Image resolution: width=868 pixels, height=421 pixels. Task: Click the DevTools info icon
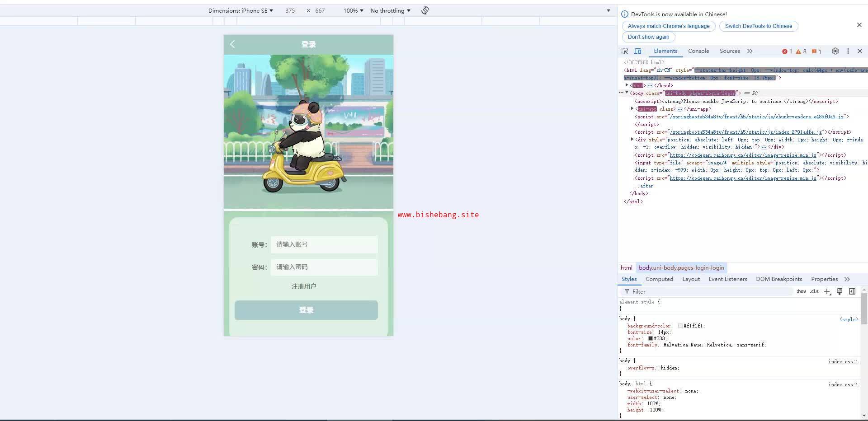[625, 14]
